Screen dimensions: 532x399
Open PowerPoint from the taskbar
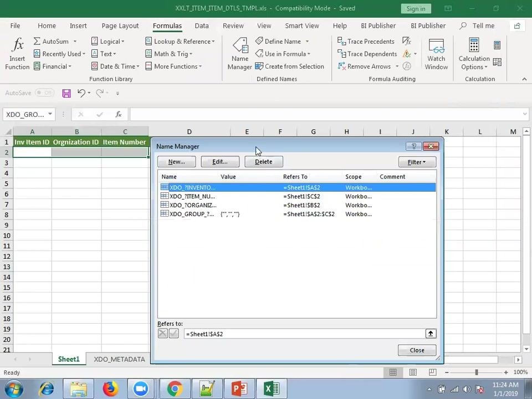coord(239,388)
